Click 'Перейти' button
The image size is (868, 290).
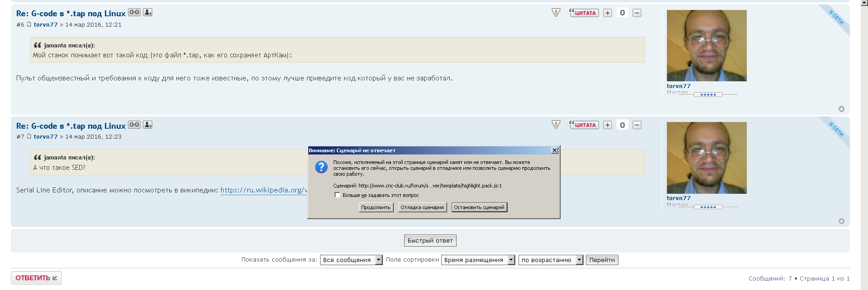click(x=602, y=260)
